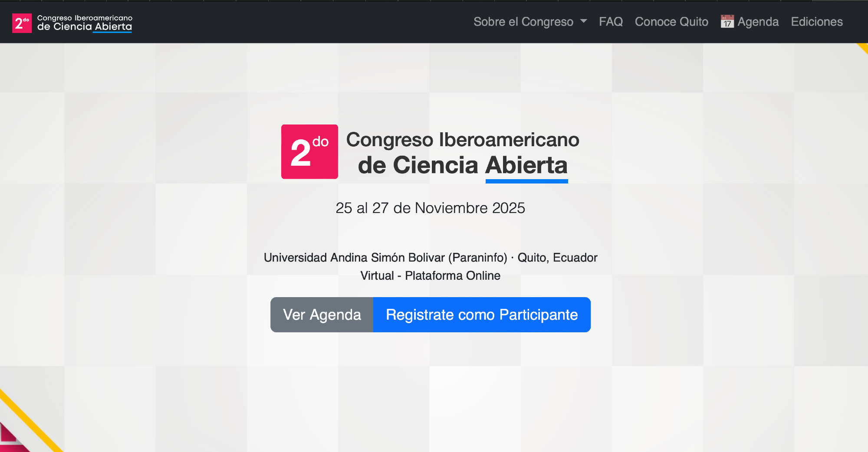Click the large pink 2do hero logo
The width and height of the screenshot is (868, 452).
309,152
